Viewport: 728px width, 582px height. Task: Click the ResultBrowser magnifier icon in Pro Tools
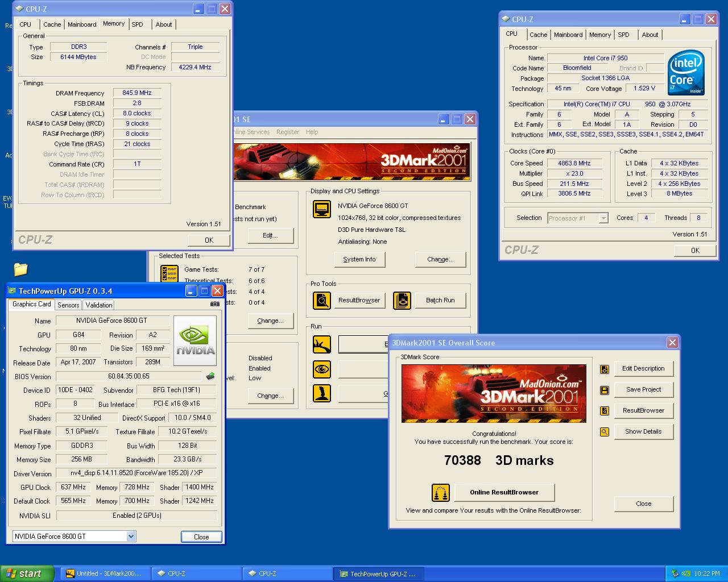322,300
